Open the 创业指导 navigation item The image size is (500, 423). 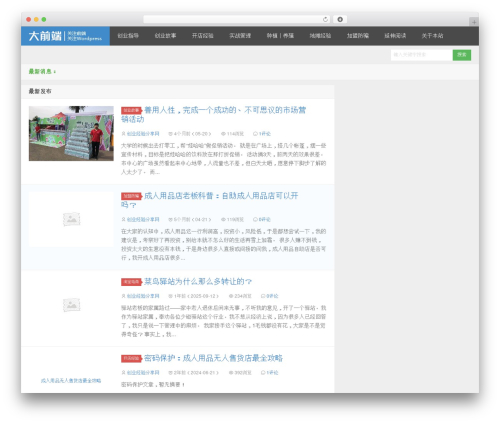(x=128, y=36)
